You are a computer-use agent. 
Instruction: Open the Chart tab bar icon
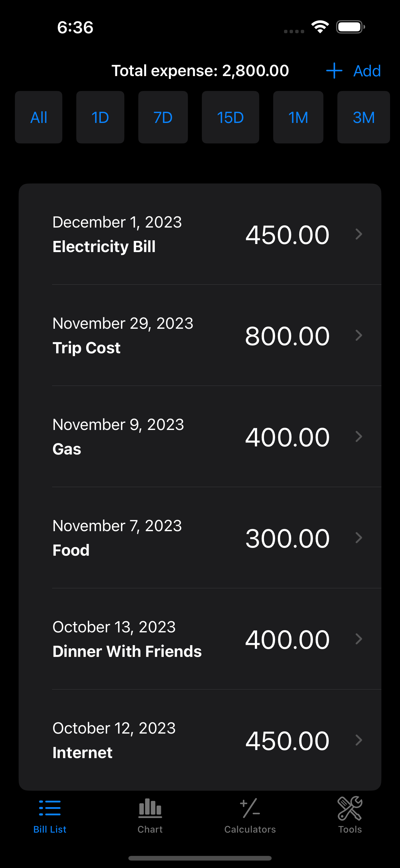[x=150, y=808]
